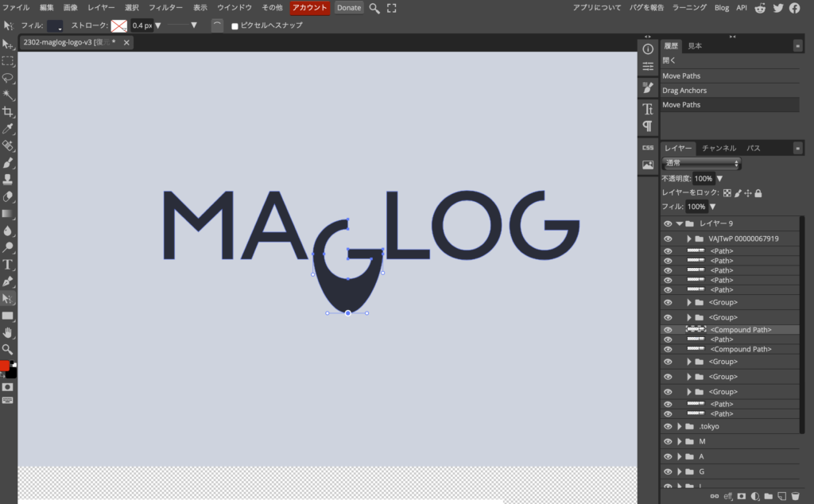
Task: Select the Eraser tool
Action: tap(8, 196)
